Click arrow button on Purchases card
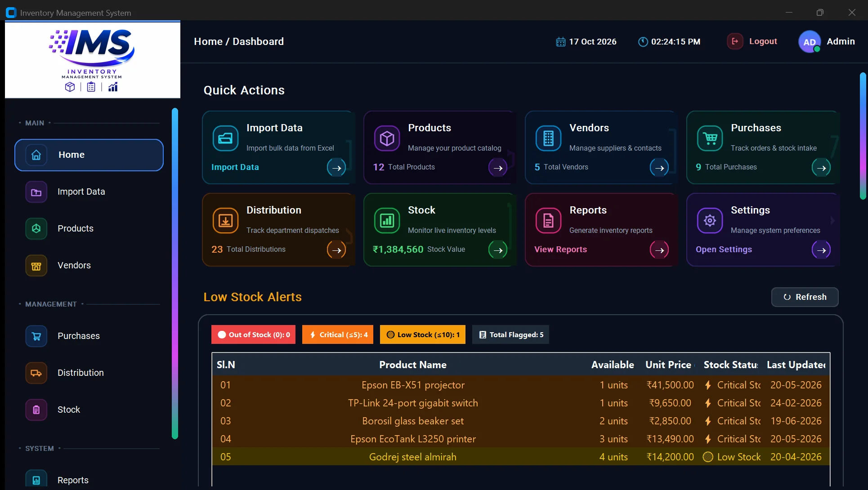 821,168
